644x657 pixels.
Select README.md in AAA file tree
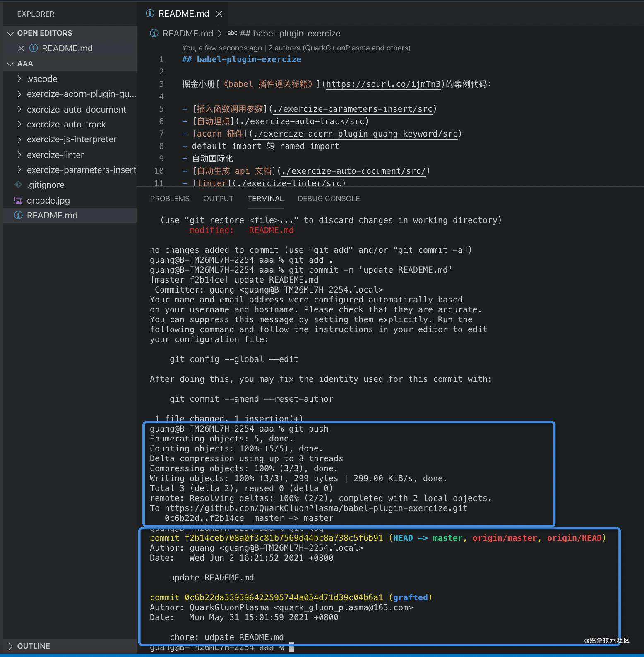(x=52, y=216)
